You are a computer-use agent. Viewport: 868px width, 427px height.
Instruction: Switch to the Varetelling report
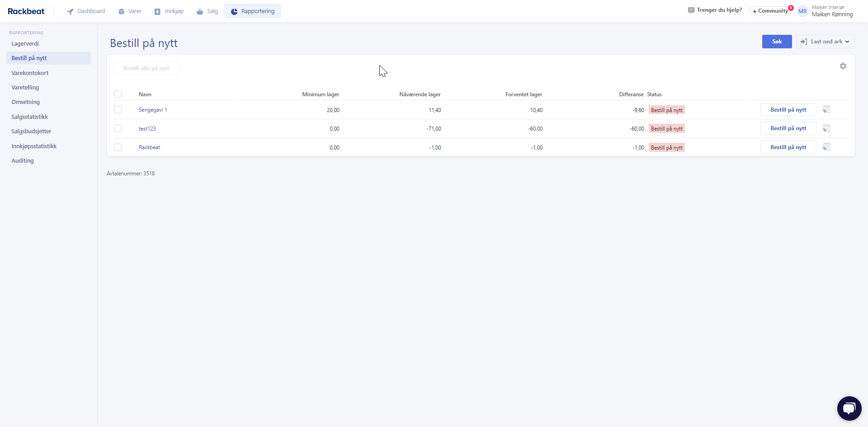coord(25,87)
